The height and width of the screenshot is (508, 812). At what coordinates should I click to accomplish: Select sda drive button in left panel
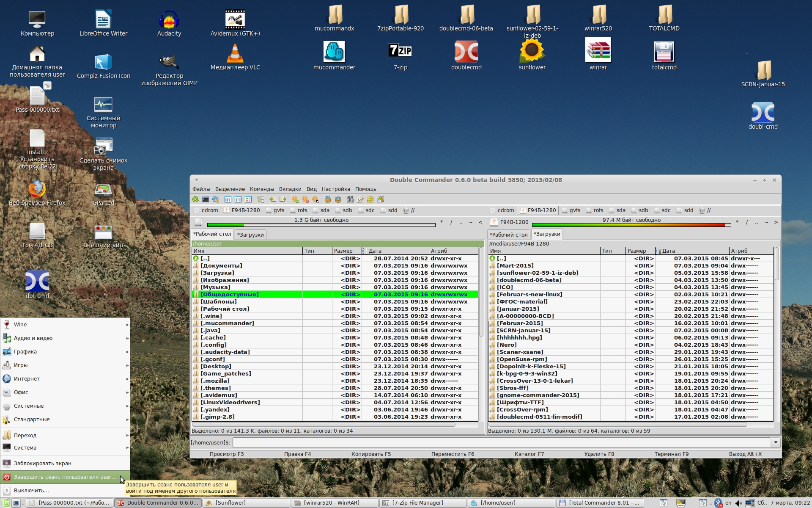[321, 210]
